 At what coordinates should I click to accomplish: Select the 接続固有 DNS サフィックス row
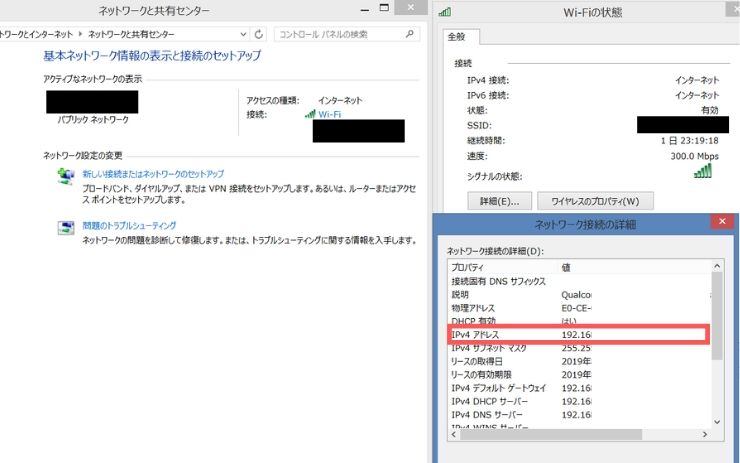tap(580, 281)
